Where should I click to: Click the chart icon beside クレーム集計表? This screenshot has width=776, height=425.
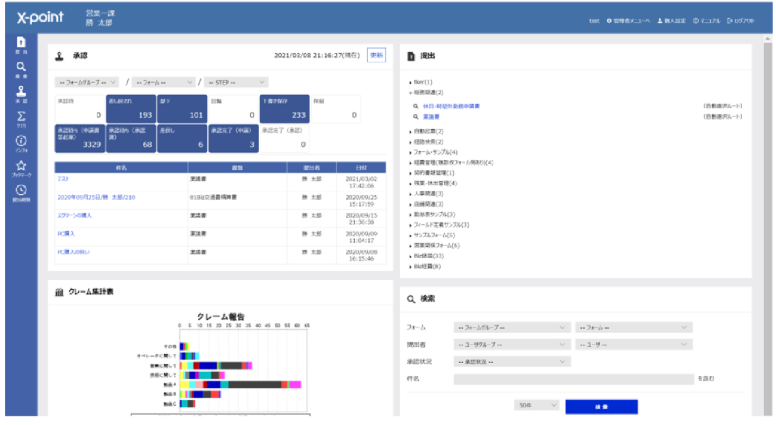[59, 292]
